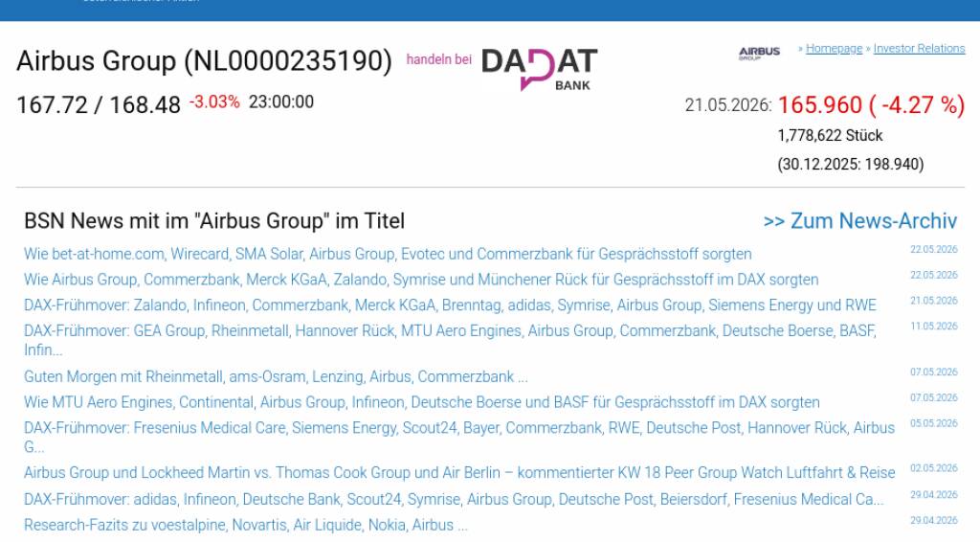Open the Airbus Homepage link

834,48
